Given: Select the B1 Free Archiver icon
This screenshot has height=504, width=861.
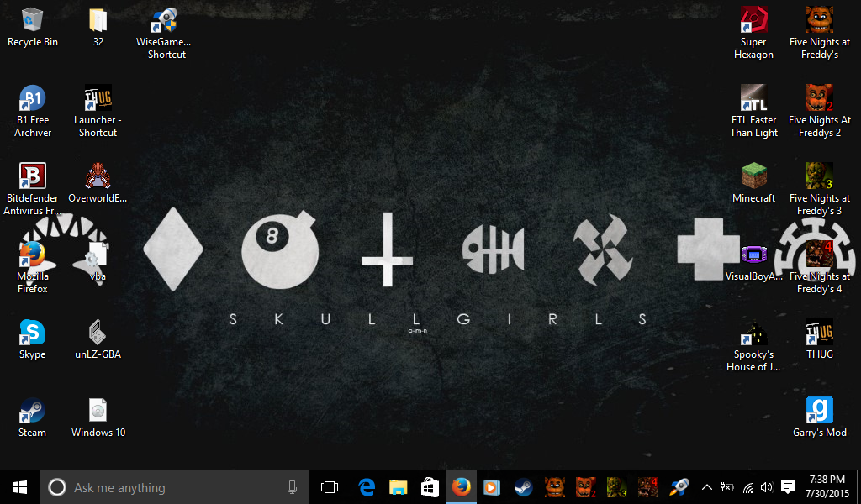Looking at the screenshot, I should pos(33,112).
